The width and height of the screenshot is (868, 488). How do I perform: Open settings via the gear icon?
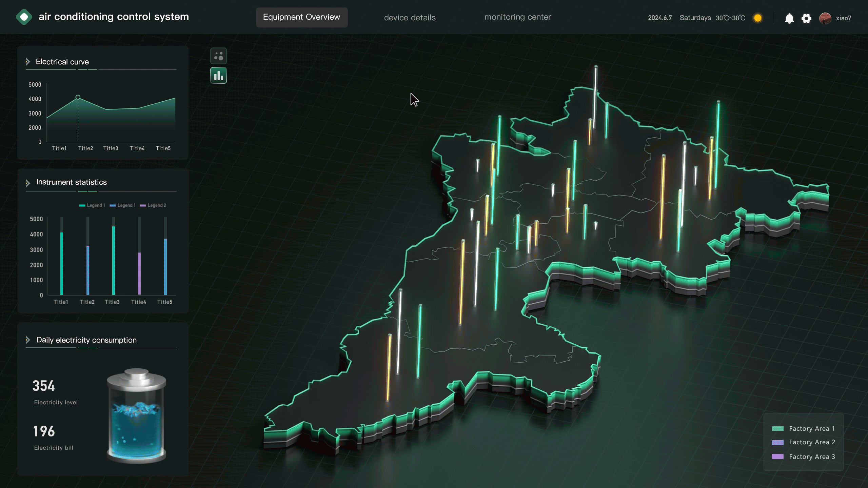pyautogui.click(x=806, y=18)
